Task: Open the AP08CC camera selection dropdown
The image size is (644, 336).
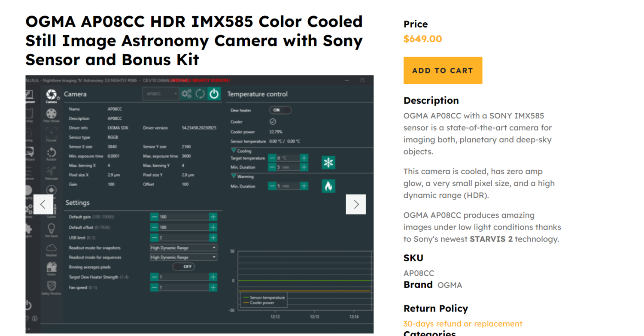Action: click(x=161, y=94)
